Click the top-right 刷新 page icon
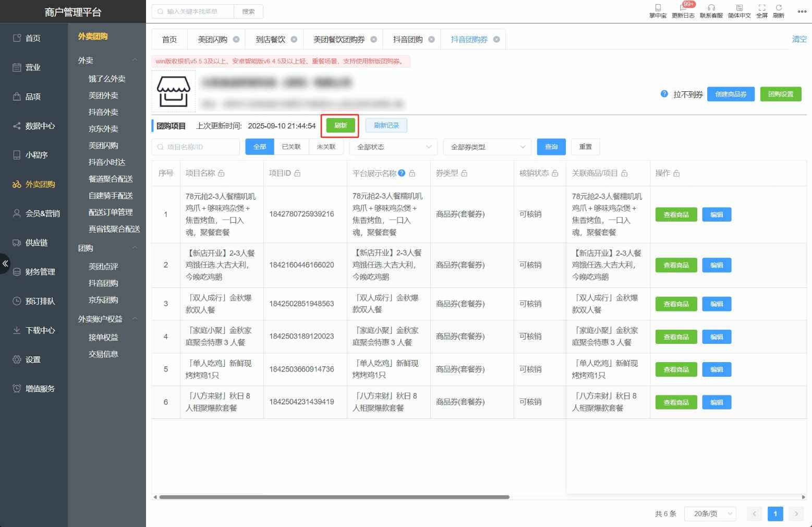The height and width of the screenshot is (527, 812). [779, 11]
